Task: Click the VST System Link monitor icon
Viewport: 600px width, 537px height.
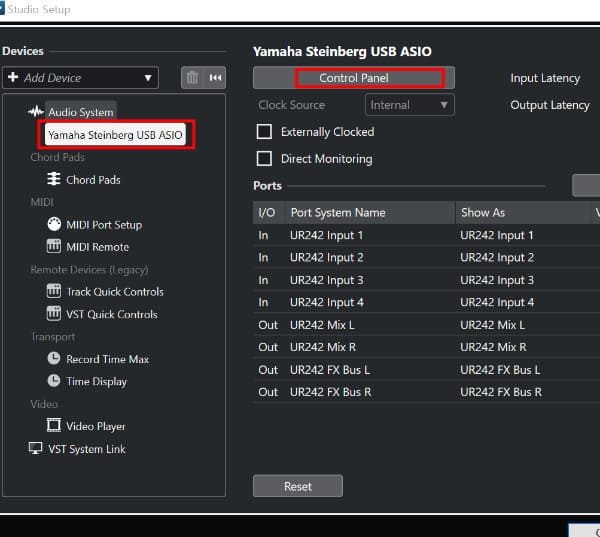Action: click(36, 448)
